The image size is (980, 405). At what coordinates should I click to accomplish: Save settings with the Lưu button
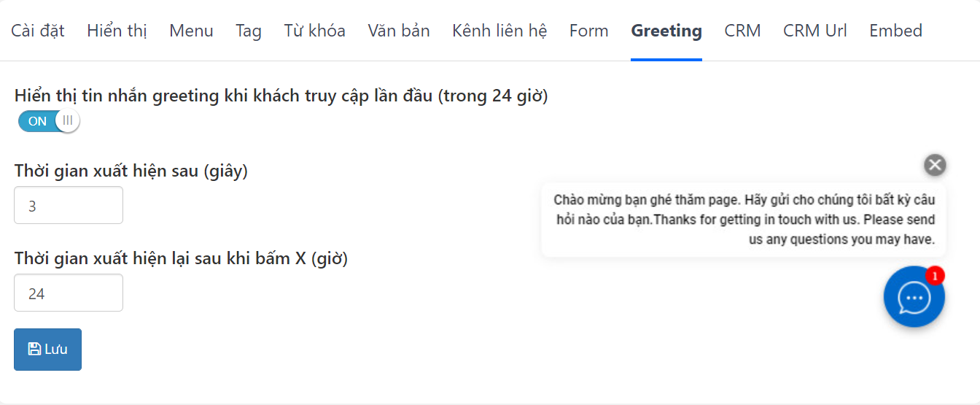coord(47,350)
